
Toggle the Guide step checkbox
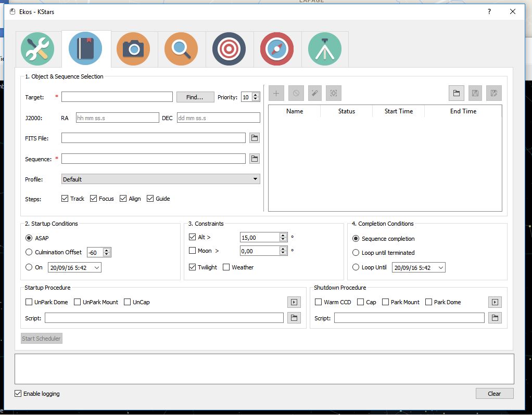click(150, 198)
